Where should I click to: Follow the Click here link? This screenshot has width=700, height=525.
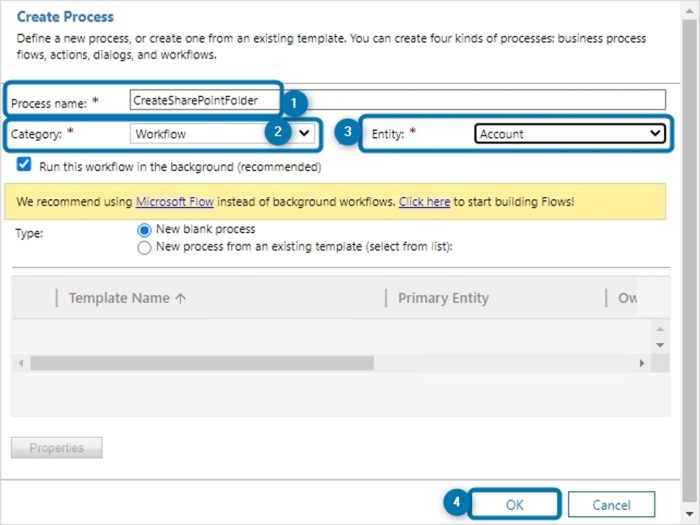pos(424,201)
